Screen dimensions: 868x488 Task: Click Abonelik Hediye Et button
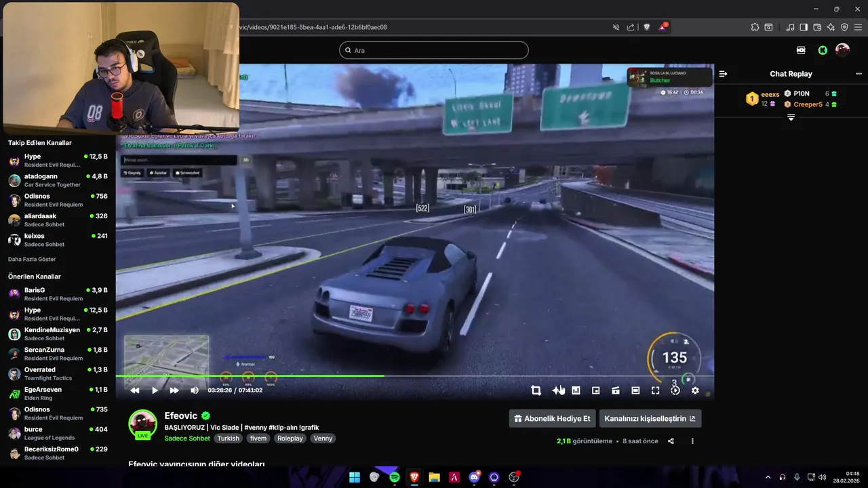point(552,418)
